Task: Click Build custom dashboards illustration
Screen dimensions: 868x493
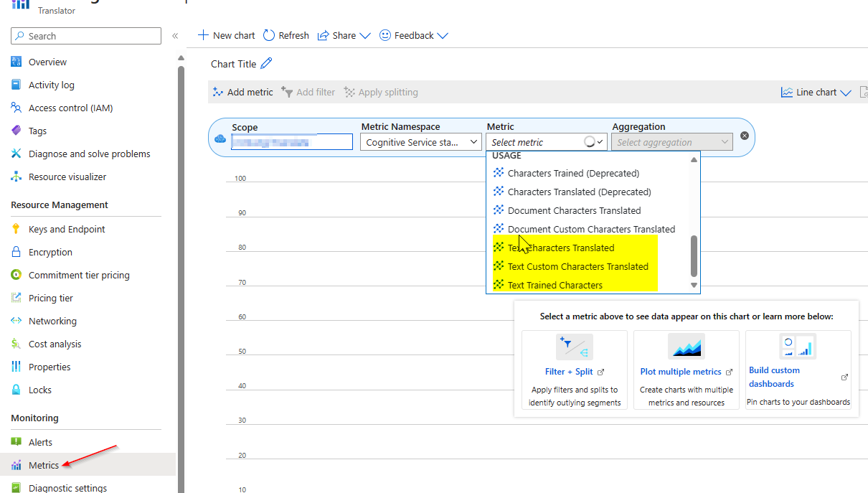Action: (798, 346)
